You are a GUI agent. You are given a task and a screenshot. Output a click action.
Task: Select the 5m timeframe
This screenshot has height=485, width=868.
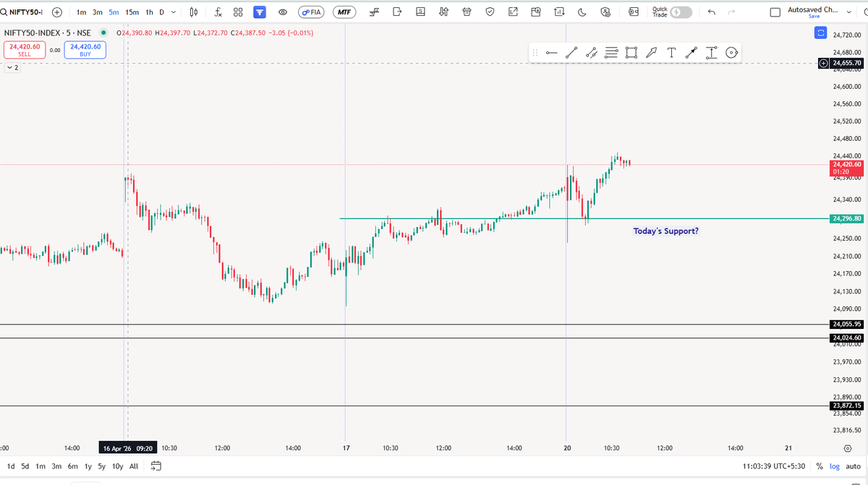(x=114, y=12)
